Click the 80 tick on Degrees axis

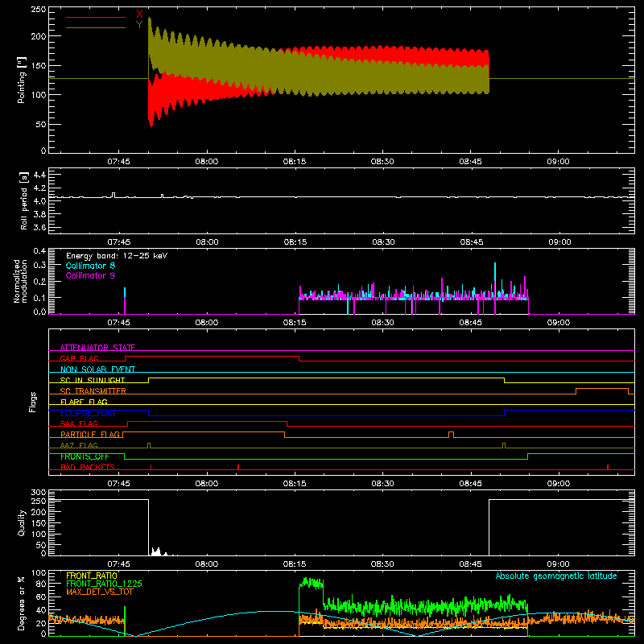[41, 584]
